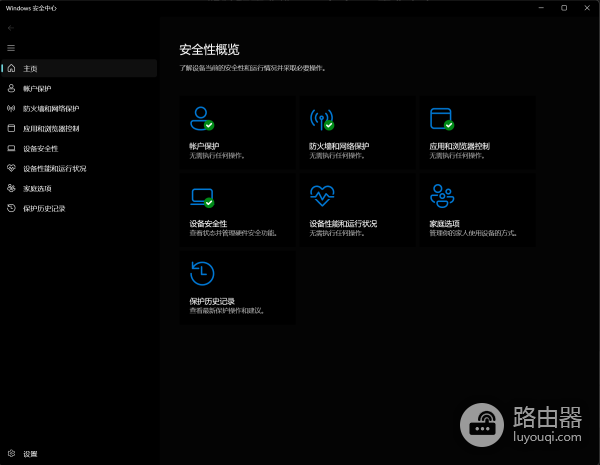
Task: Open 帐户保护 from the sidebar
Action: point(79,88)
